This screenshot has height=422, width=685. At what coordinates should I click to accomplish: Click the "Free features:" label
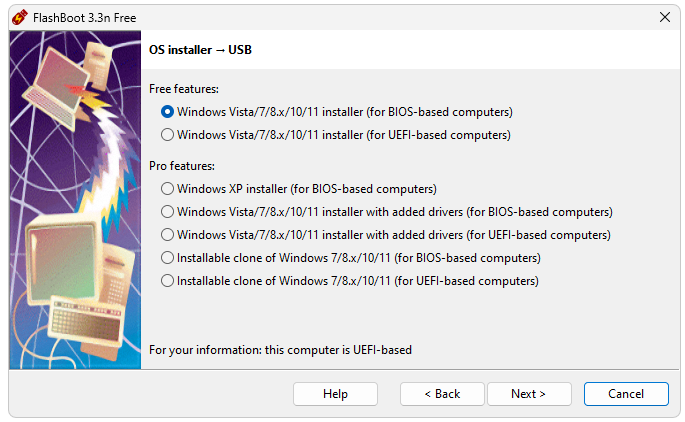click(x=183, y=89)
